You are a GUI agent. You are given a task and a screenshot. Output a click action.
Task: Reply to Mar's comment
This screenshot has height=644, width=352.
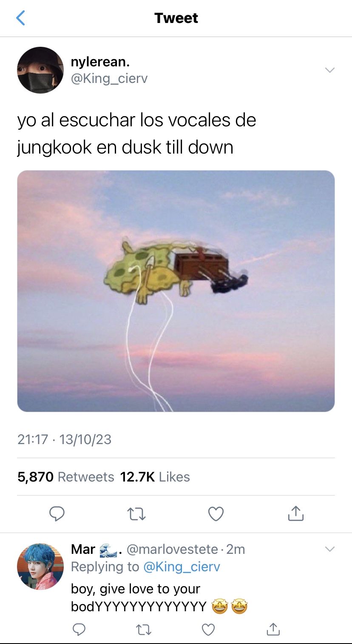(79, 629)
